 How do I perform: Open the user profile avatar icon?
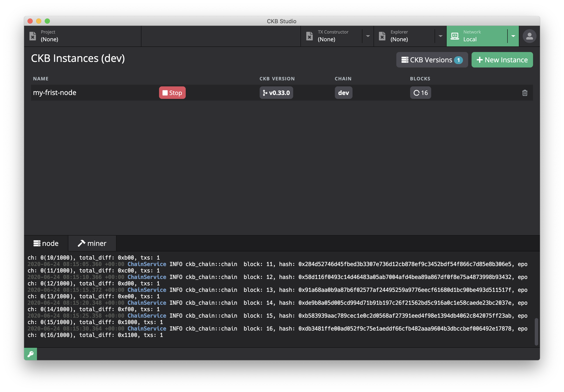529,36
